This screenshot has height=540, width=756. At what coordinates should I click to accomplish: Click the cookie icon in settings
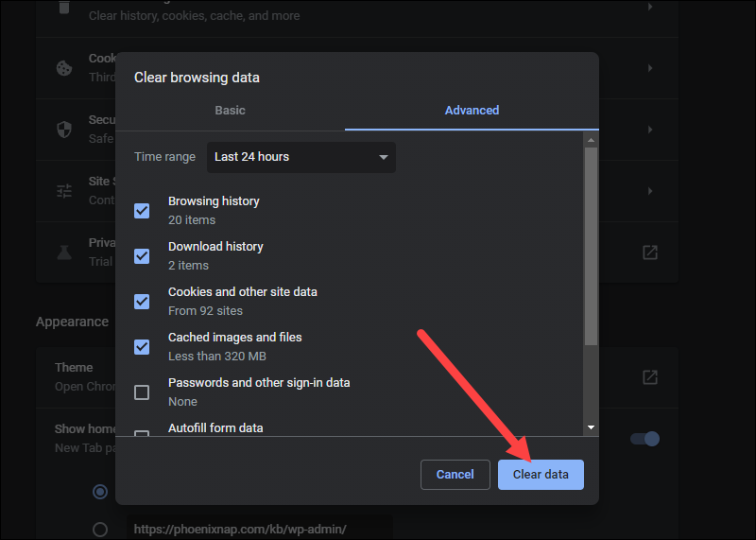tap(64, 68)
